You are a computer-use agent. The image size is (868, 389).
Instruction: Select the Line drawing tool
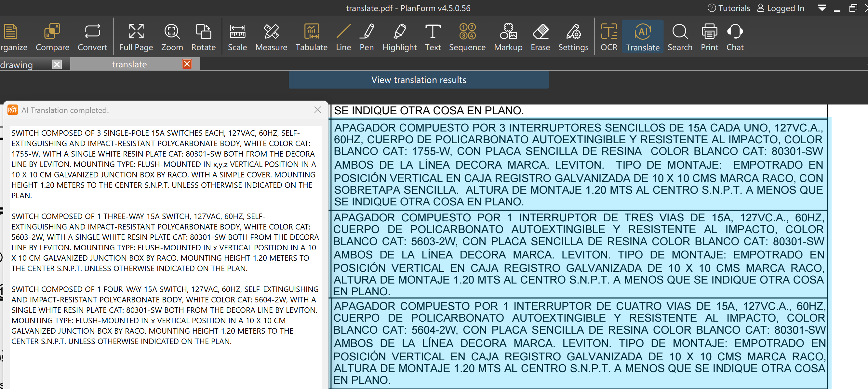pyautogui.click(x=343, y=37)
